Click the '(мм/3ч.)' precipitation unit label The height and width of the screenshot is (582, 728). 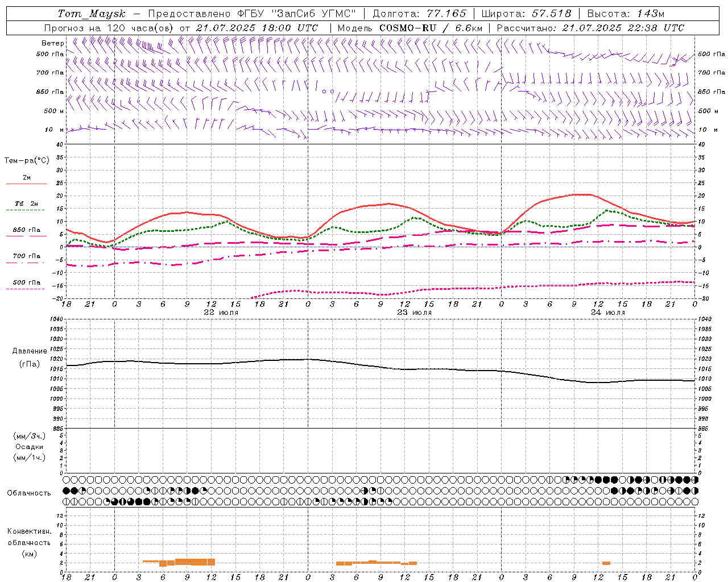pyautogui.click(x=30, y=436)
